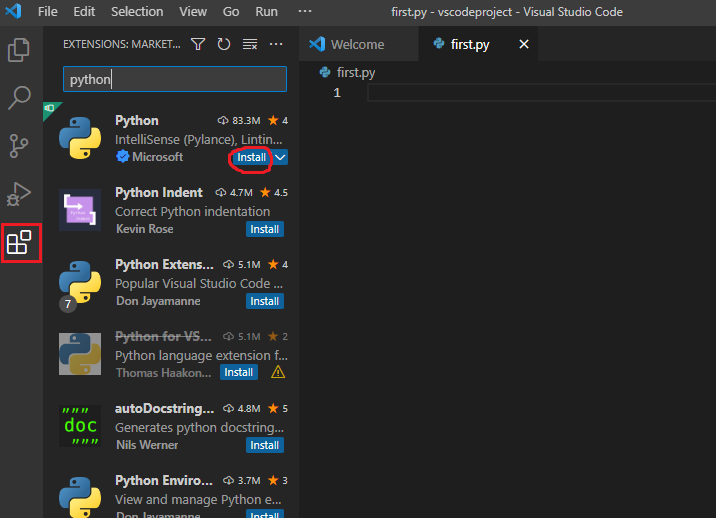
Task: Click the Python icon in the breadcrumb
Action: coord(325,72)
